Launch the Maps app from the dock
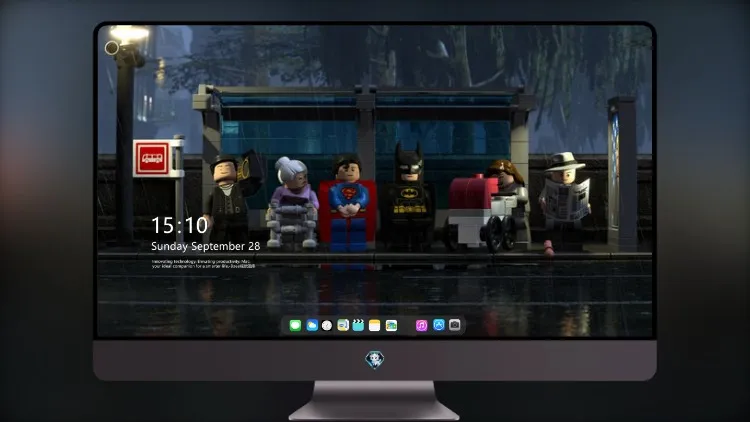The width and height of the screenshot is (750, 422). tap(343, 325)
